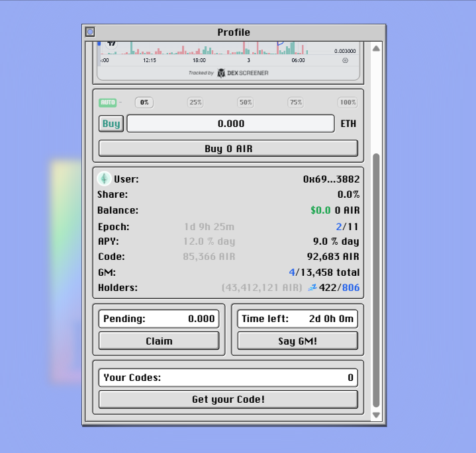Click the Ethereum user avatar icon
Screen dimensions: 476x453
coord(104,179)
